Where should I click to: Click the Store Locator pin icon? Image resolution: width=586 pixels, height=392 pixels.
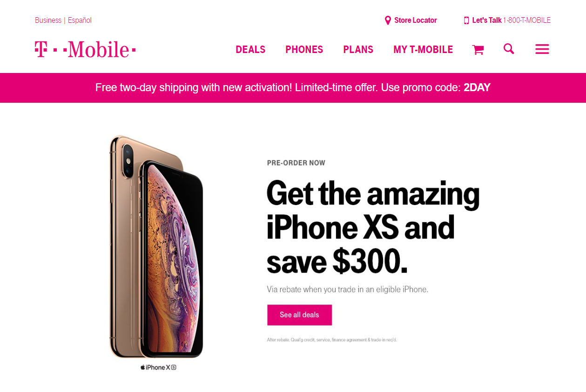pos(388,20)
